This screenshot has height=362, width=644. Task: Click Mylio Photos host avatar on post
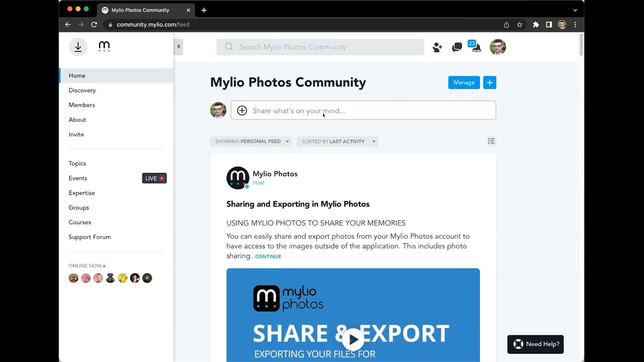pos(237,178)
